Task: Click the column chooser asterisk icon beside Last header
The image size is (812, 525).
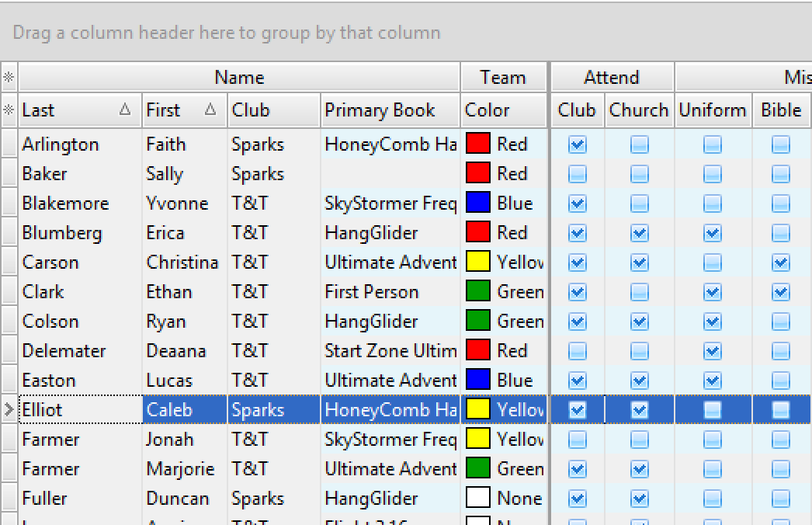Action: click(9, 110)
